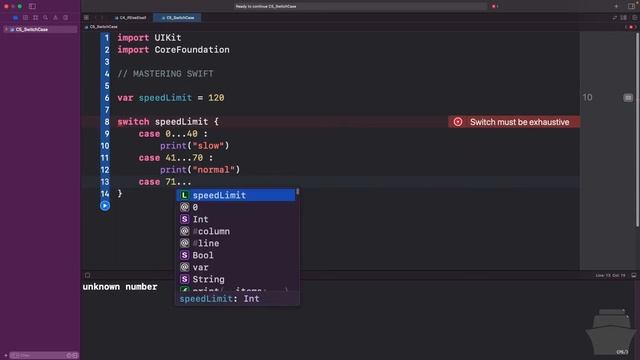Show the Project navigator folder icon
The height and width of the screenshot is (360, 640).
click(16, 18)
